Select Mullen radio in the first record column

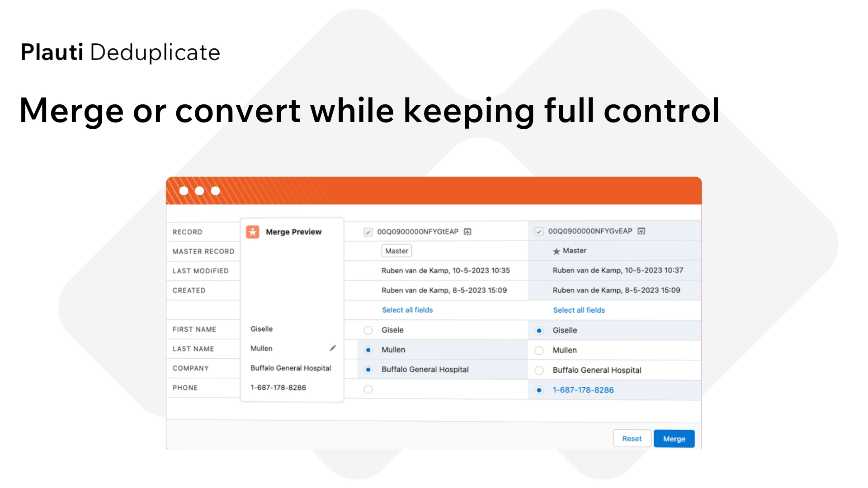pos(368,350)
